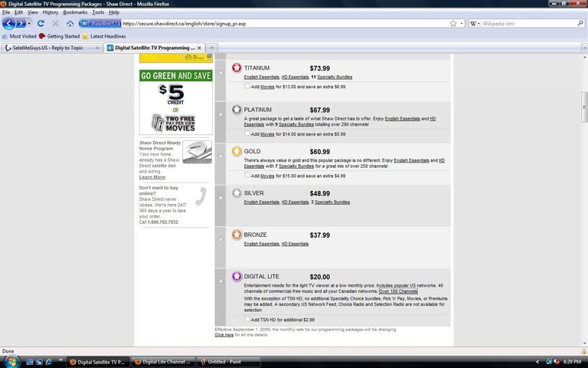Image resolution: width=588 pixels, height=368 pixels.
Task: Select the Gold package radio button
Action: click(220, 156)
